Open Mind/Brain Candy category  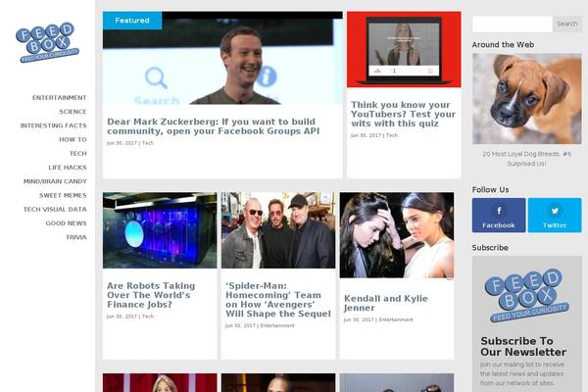point(55,181)
